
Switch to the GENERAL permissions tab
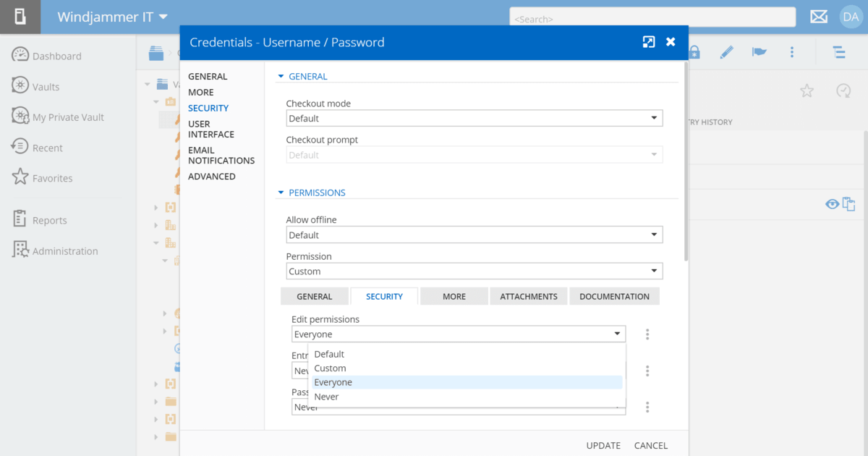[315, 296]
